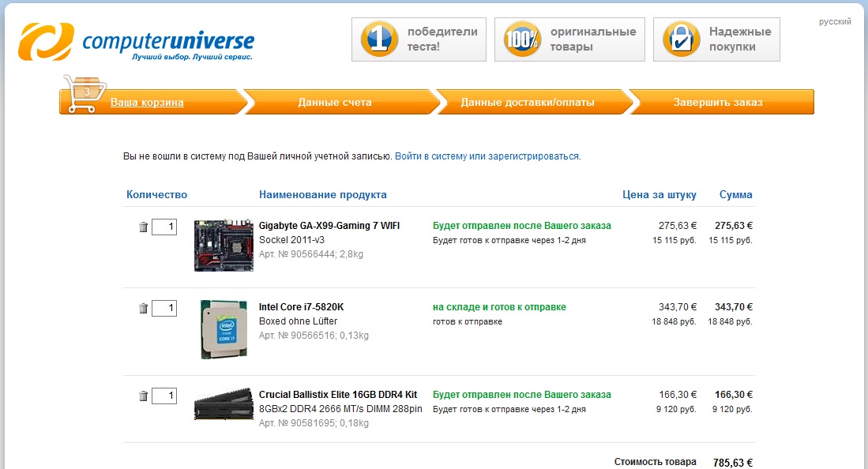868x469 pixels.
Task: Open Gigabyte GA-X99-Gaming 7 WIFI product link
Action: coord(329,225)
